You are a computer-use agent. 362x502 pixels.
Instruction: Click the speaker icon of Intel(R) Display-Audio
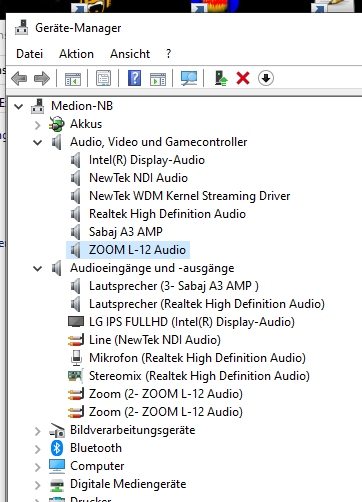click(x=76, y=160)
